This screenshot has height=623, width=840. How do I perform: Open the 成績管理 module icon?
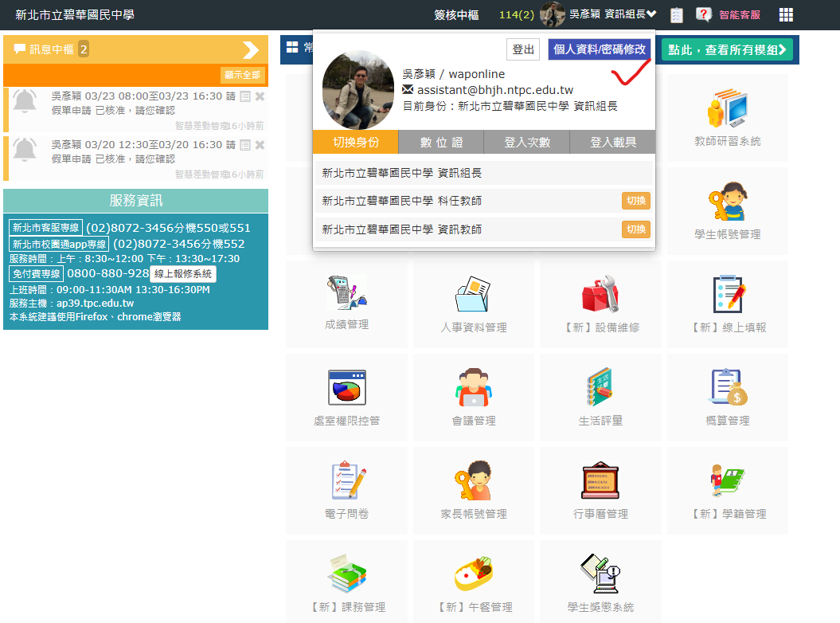point(346,294)
